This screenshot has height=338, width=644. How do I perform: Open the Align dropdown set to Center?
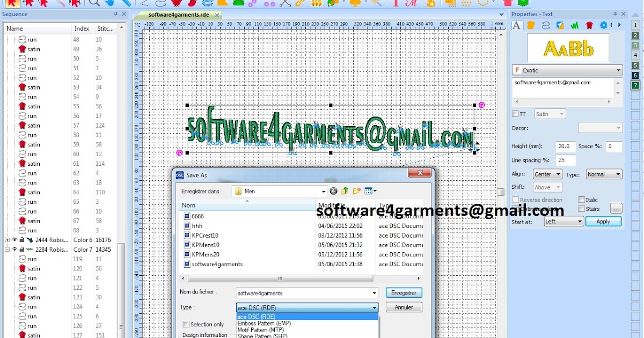[546, 174]
